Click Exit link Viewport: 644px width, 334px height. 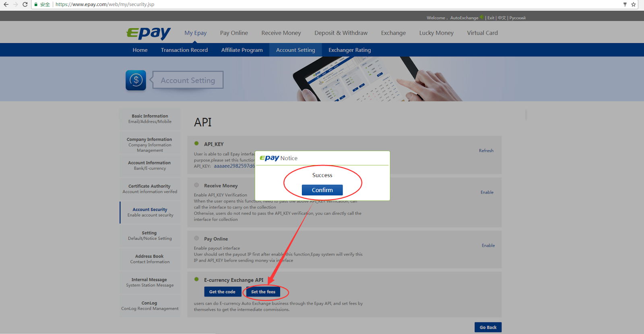point(491,18)
